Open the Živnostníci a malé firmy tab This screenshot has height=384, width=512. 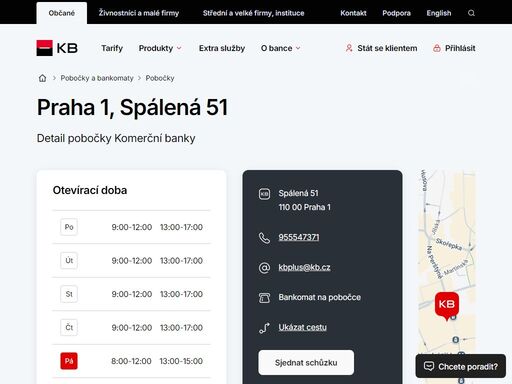[139, 13]
